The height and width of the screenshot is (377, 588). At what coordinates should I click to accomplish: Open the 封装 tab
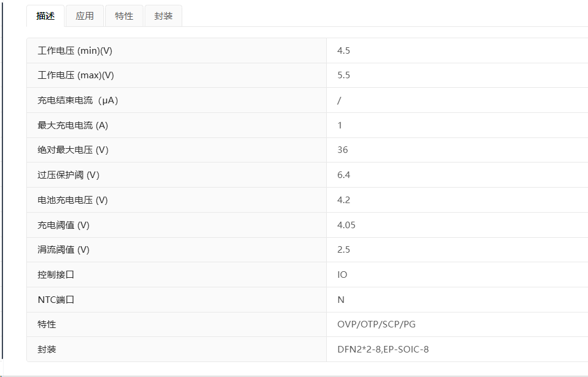164,16
